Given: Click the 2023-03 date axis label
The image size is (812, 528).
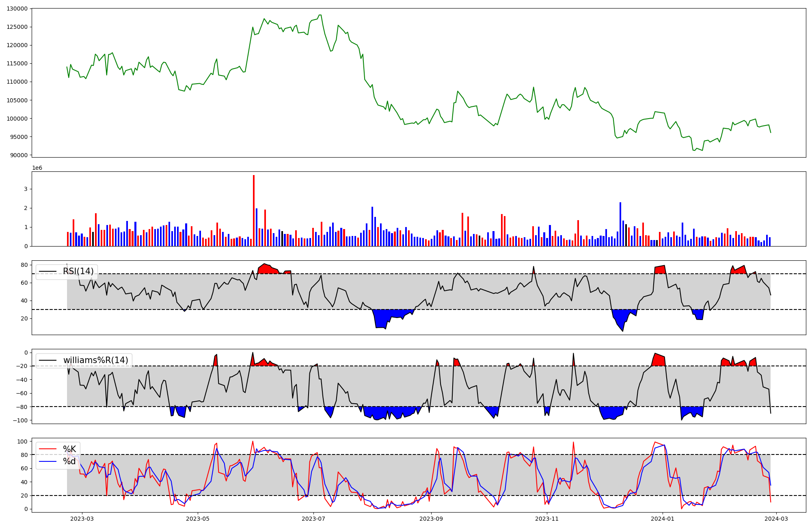Looking at the screenshot, I should point(82,519).
